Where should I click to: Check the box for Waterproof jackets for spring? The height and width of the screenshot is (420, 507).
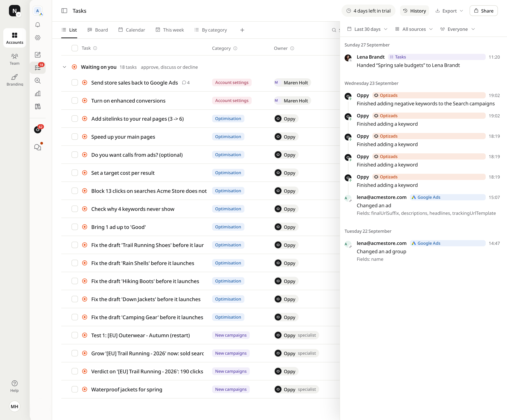point(75,389)
